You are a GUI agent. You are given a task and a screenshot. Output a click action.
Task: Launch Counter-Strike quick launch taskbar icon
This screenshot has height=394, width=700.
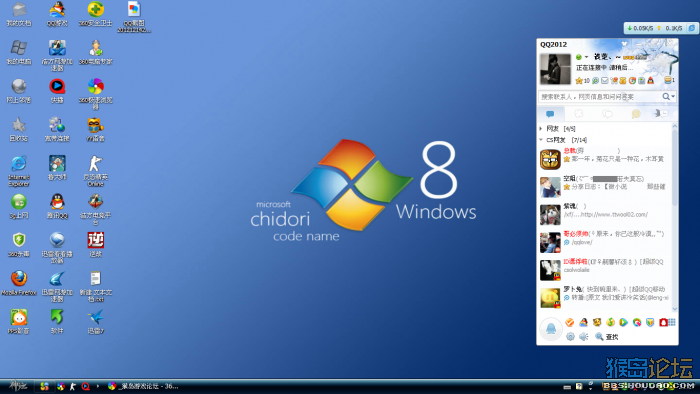coord(73,386)
